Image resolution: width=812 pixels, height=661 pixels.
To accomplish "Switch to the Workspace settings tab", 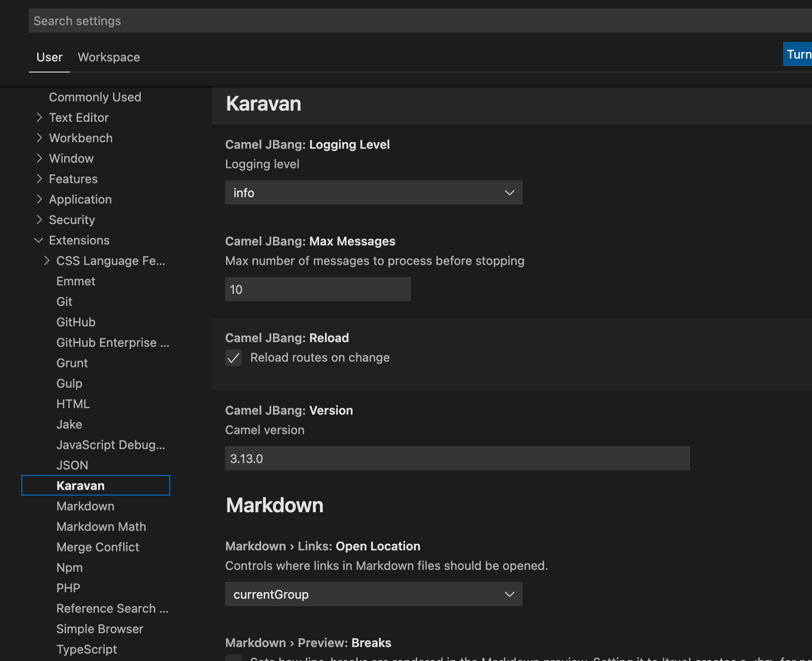I will [109, 57].
